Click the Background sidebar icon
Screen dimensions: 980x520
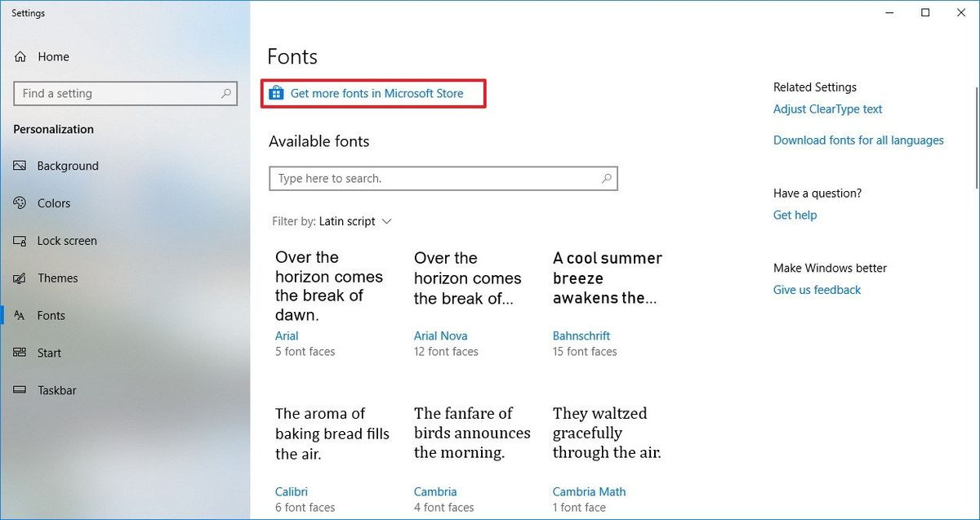[20, 166]
